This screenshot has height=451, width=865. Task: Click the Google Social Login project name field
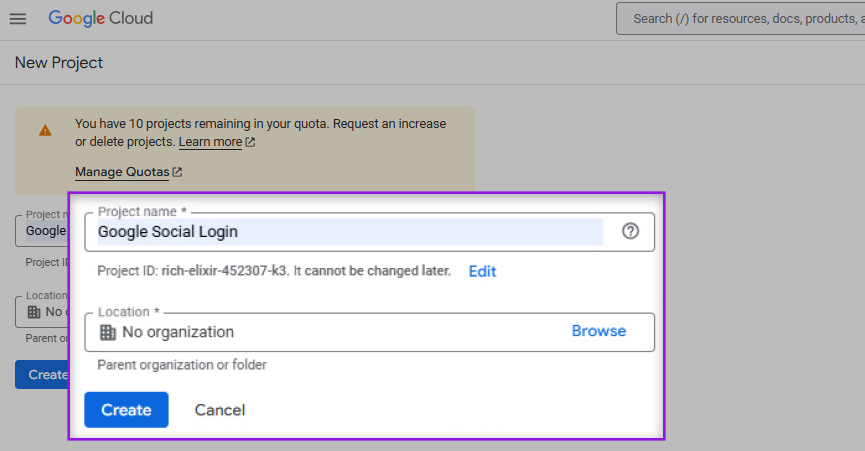click(350, 232)
